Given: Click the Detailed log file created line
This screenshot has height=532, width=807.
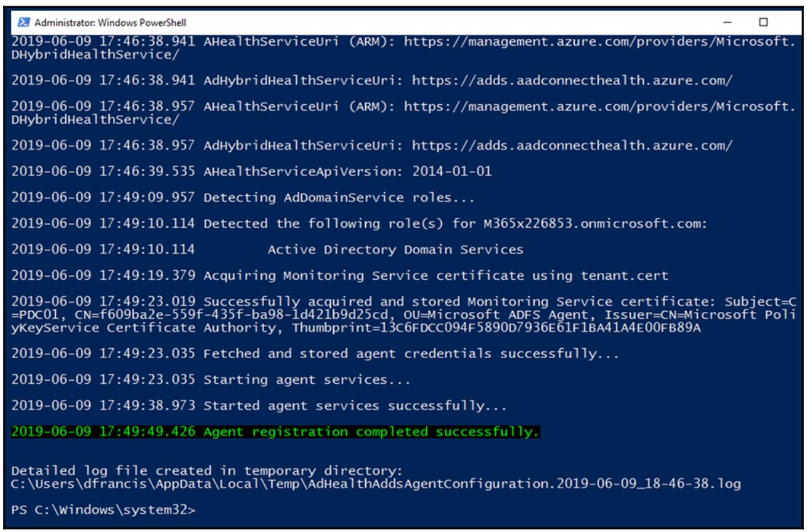Looking at the screenshot, I should point(207,471).
